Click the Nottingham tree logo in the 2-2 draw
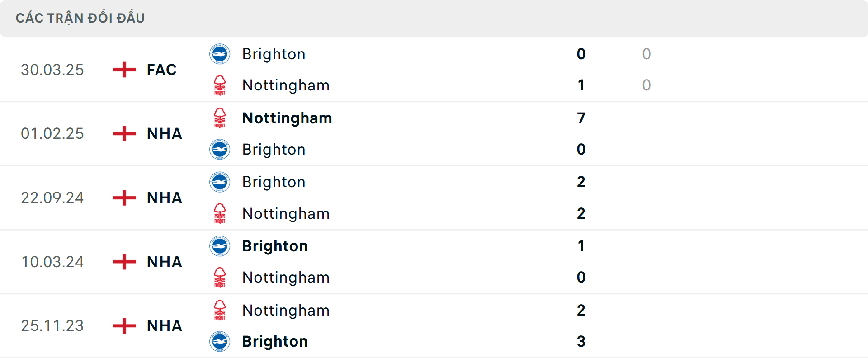Image resolution: width=868 pixels, height=358 pixels. (x=220, y=213)
